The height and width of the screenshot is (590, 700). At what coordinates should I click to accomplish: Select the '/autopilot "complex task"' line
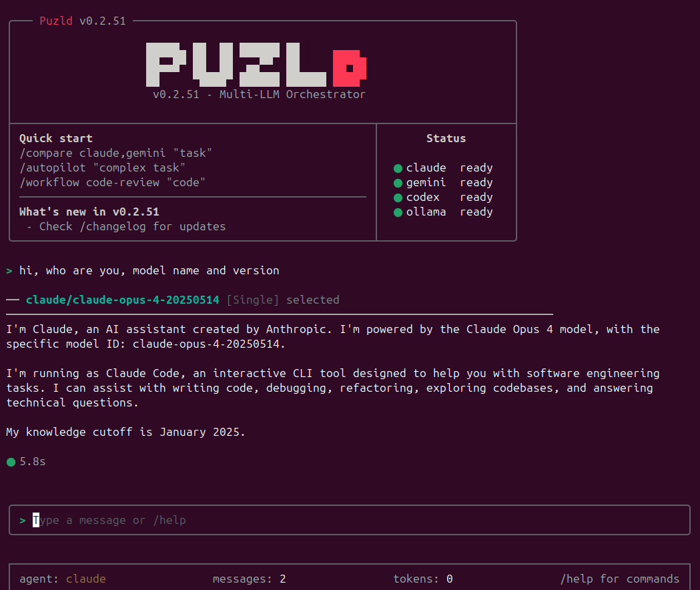point(102,168)
